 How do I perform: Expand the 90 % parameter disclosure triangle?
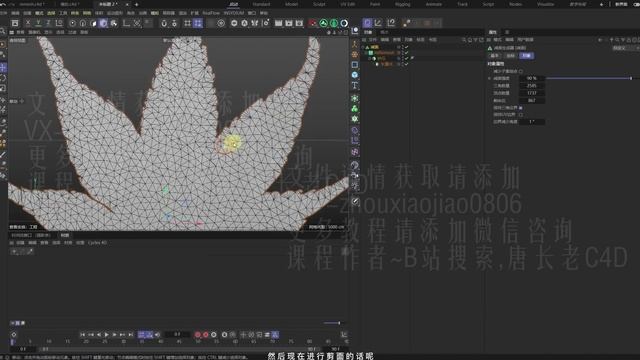coord(489,78)
